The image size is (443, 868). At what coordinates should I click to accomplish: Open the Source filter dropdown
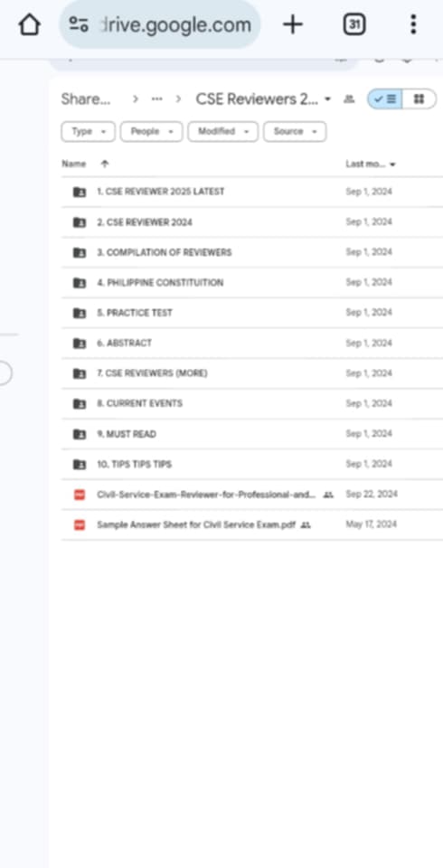[295, 132]
